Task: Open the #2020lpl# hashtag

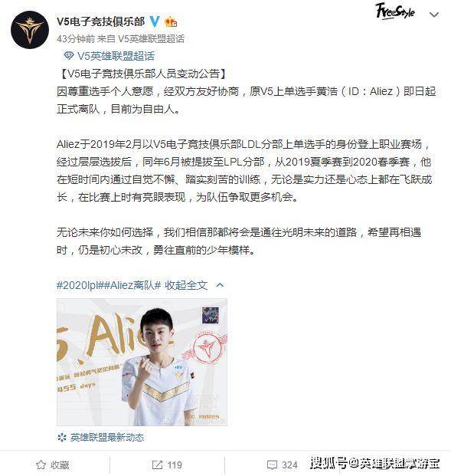Action: point(80,285)
